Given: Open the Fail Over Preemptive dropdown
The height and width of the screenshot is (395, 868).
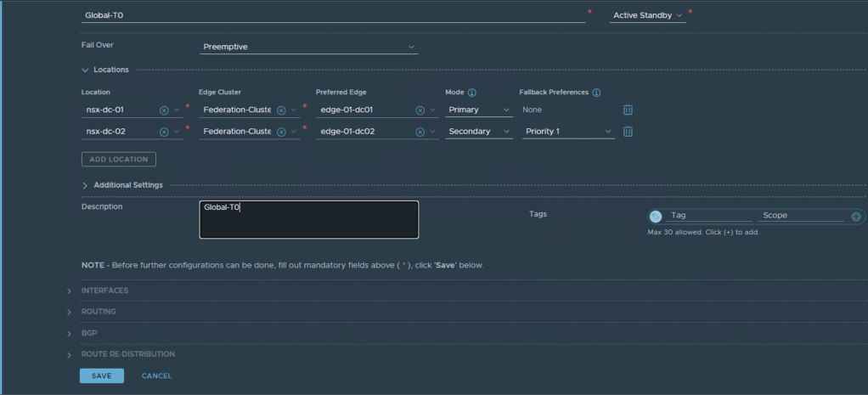Looking at the screenshot, I should 309,47.
